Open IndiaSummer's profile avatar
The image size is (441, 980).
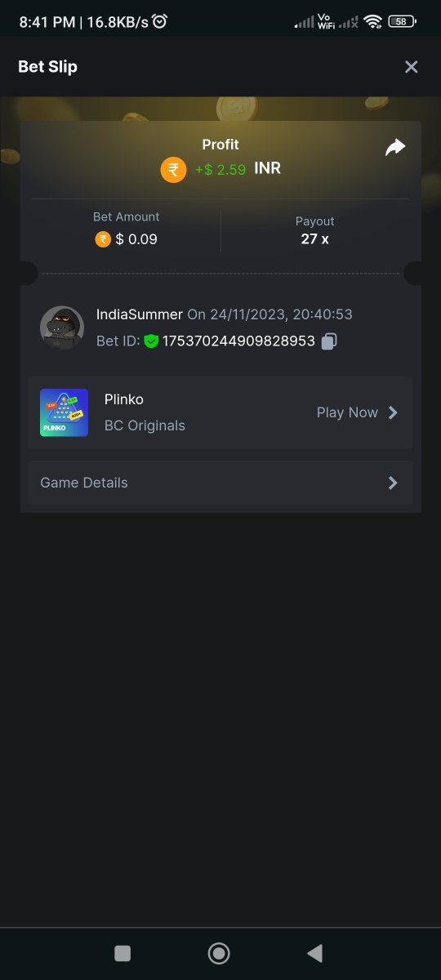coord(62,328)
